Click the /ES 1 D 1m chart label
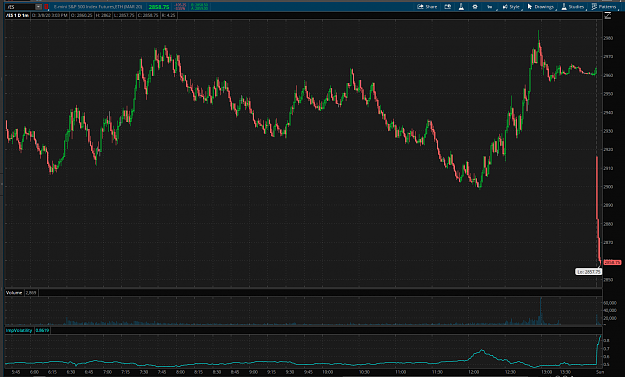The image size is (625, 377). pyautogui.click(x=17, y=15)
